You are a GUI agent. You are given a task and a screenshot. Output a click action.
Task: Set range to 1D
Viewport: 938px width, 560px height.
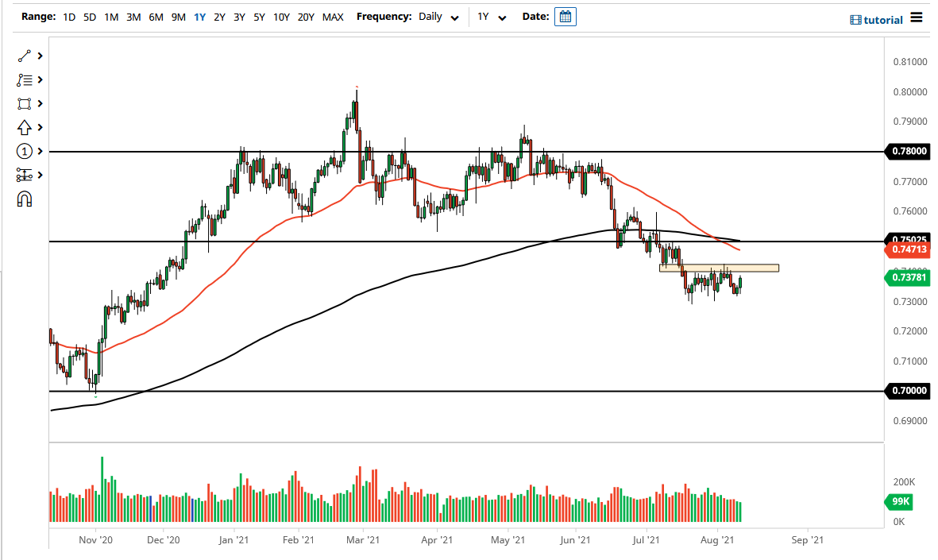tap(69, 17)
